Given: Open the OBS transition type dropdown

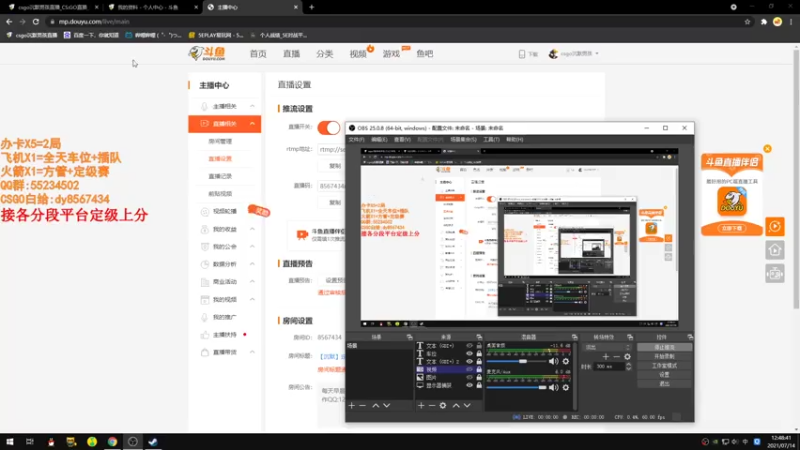Looking at the screenshot, I should click(608, 347).
